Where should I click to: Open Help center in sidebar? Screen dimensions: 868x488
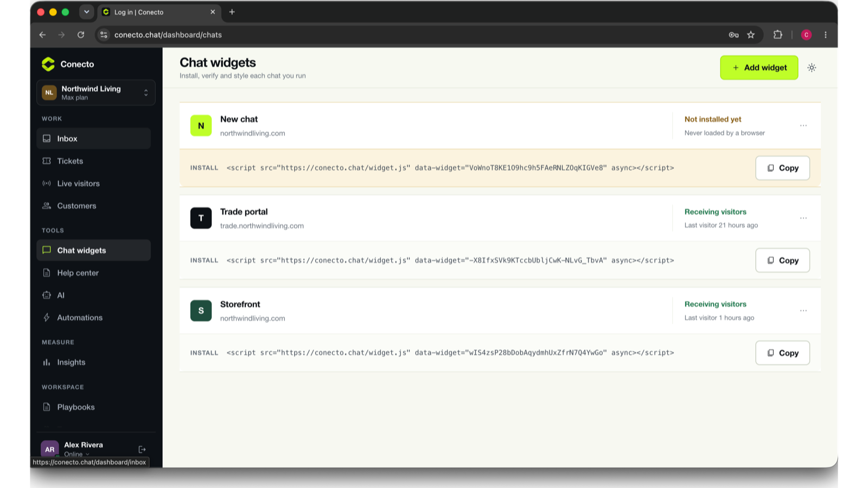click(93, 273)
